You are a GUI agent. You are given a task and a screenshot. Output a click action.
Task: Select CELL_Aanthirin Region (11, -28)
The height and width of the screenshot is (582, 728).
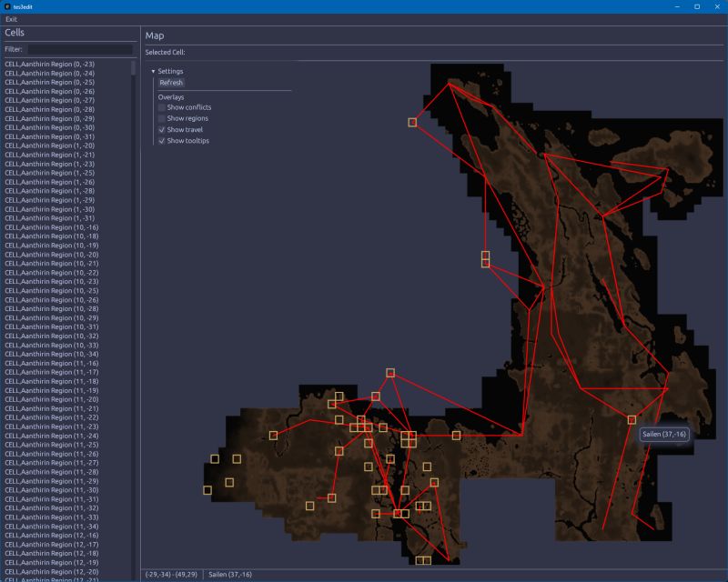point(52,472)
